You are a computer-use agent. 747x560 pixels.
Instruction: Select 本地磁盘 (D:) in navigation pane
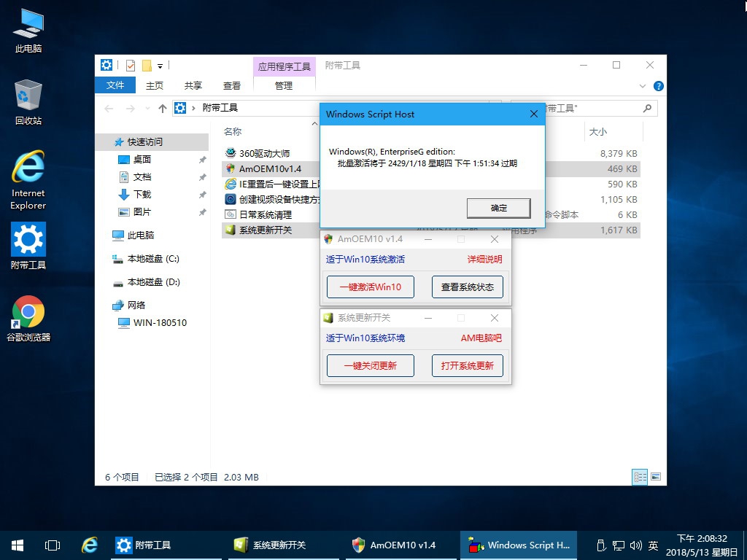tap(152, 282)
